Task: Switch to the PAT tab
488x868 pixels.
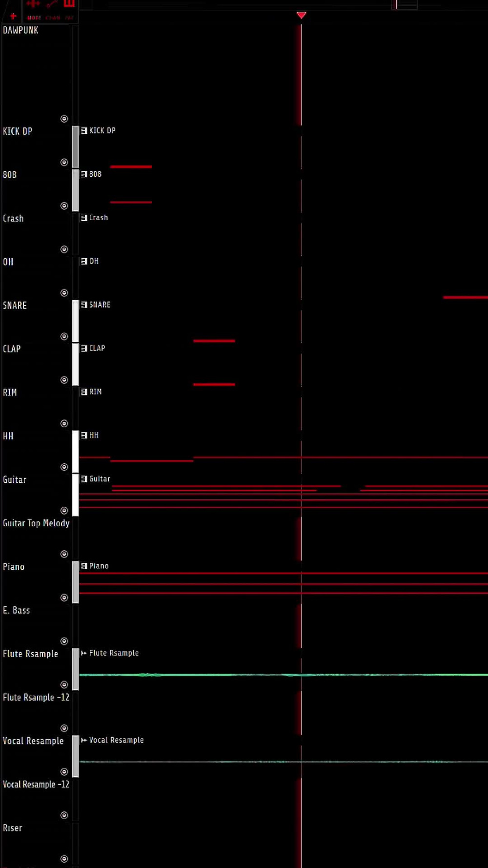Action: point(69,18)
